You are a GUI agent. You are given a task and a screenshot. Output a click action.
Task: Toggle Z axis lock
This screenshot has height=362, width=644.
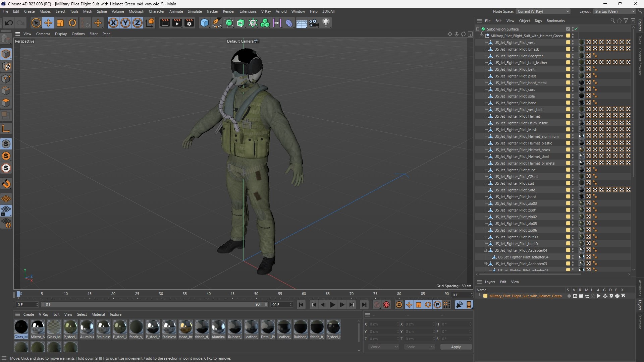pyautogui.click(x=138, y=23)
